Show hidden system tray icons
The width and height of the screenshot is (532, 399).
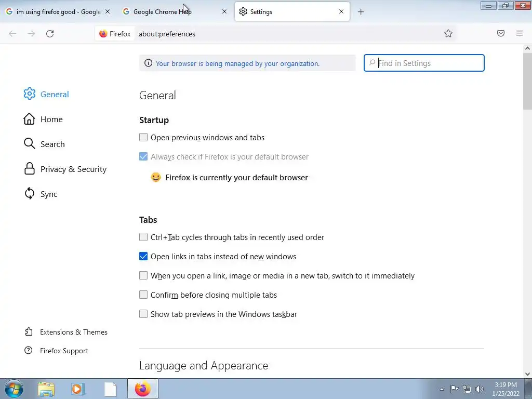442,389
